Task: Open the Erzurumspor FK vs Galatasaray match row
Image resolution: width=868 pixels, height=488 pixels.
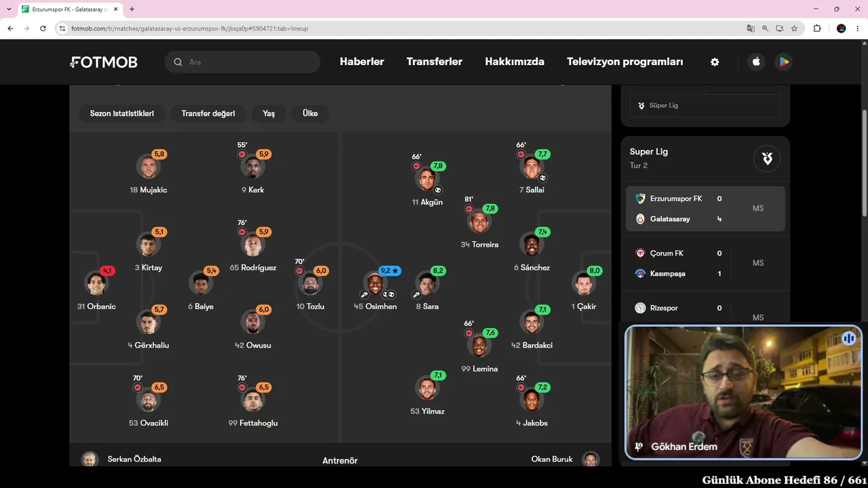Action: (x=705, y=209)
